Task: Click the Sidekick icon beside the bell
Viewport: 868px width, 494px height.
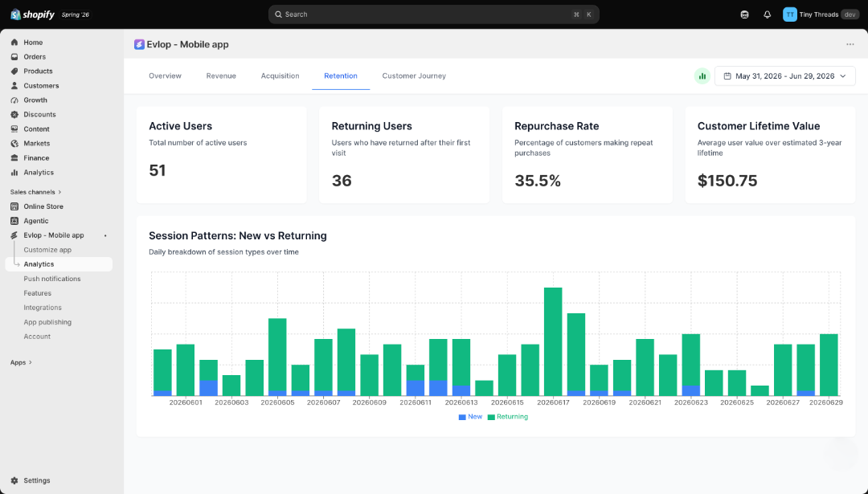Action: [744, 14]
